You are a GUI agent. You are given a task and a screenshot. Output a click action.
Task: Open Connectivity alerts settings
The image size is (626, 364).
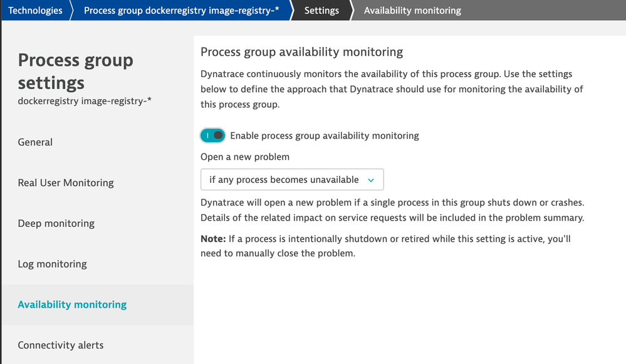pyautogui.click(x=61, y=345)
